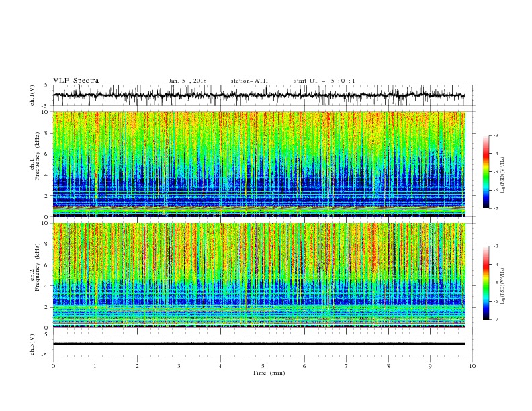
Task: Click the ch.1 spectrogram plot
Action: [259, 164]
